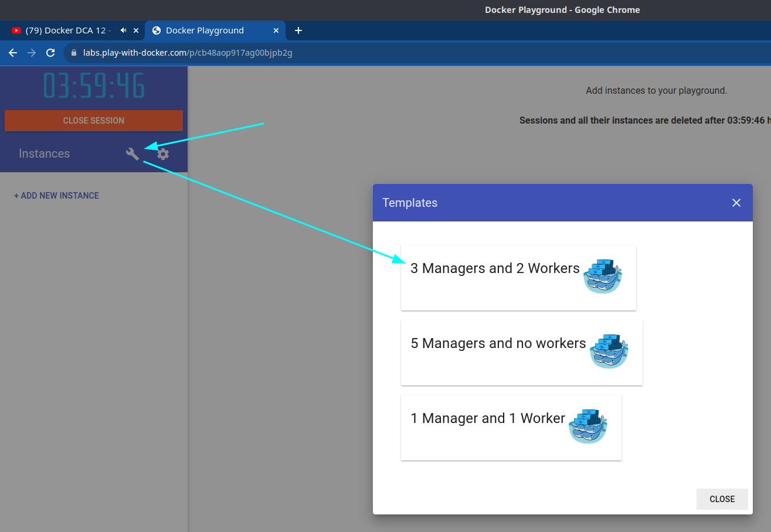Go back using the browser back arrow
This screenshot has height=532, width=771.
pos(12,52)
